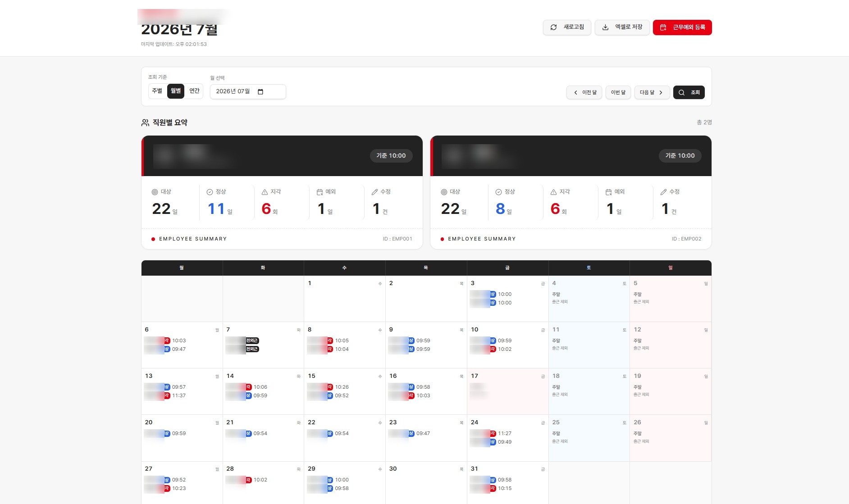Go to 다음 달 next month
Screen dimensions: 849x504
click(x=652, y=92)
